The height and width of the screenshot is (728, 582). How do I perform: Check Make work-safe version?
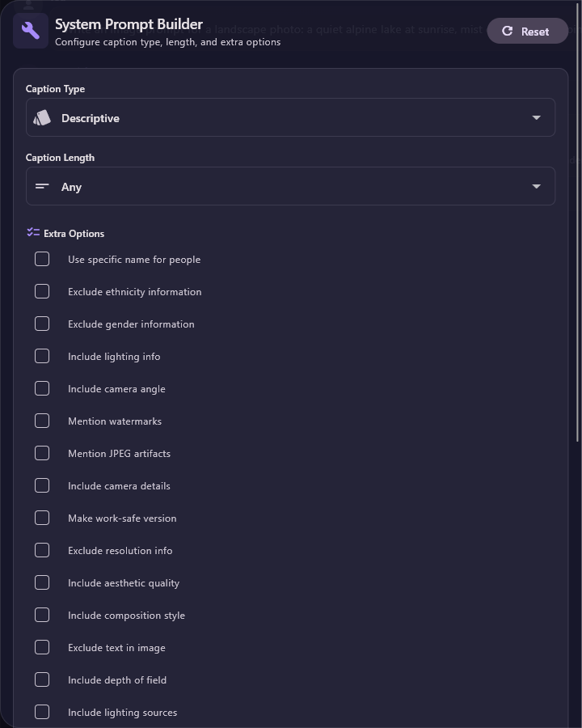tap(42, 518)
